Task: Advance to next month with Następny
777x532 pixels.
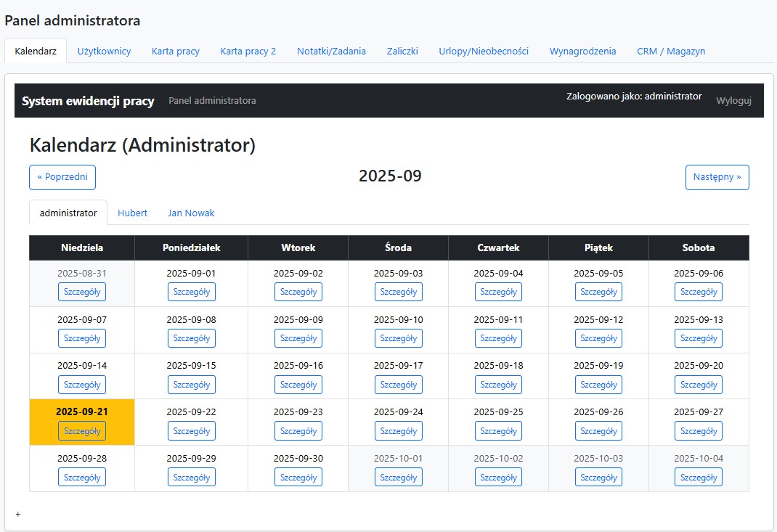Action: click(717, 177)
